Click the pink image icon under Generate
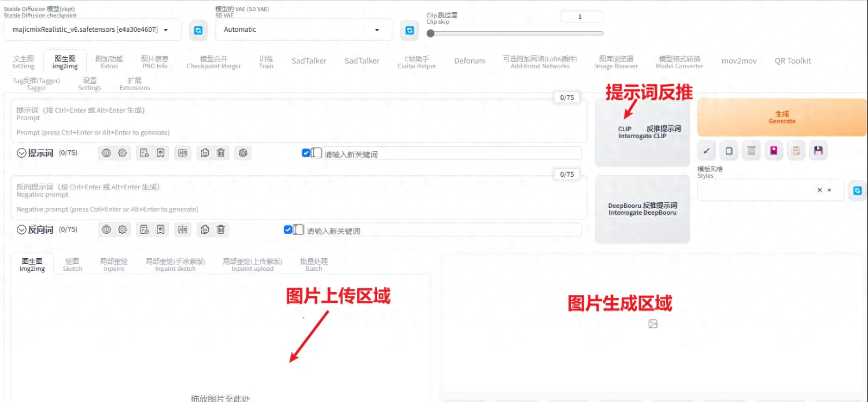 (x=774, y=151)
